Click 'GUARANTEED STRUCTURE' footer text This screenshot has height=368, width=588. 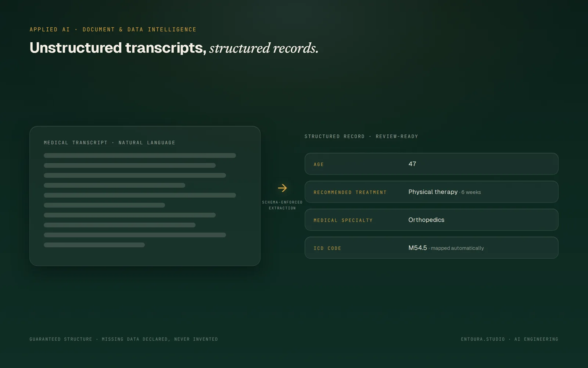pos(61,339)
